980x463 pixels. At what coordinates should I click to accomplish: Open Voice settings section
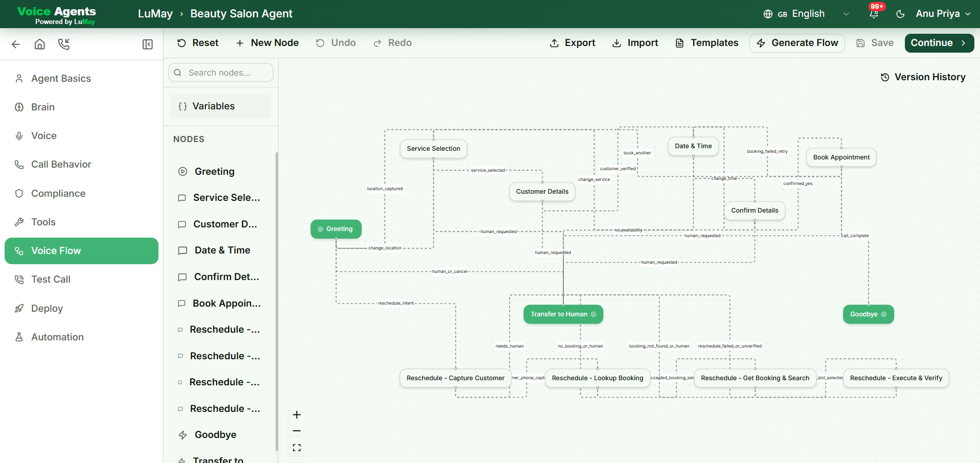[x=82, y=135]
